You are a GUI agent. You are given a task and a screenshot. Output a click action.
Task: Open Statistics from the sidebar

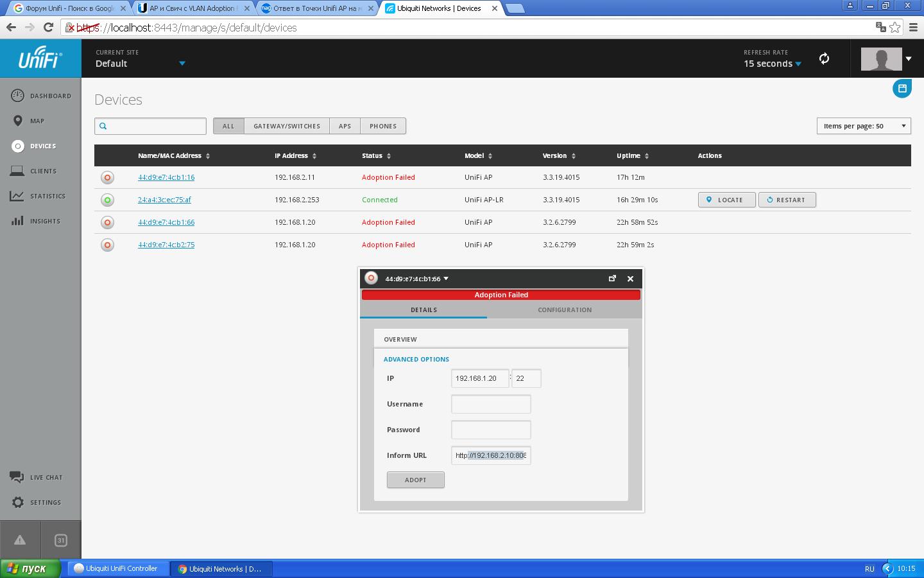(x=17, y=196)
